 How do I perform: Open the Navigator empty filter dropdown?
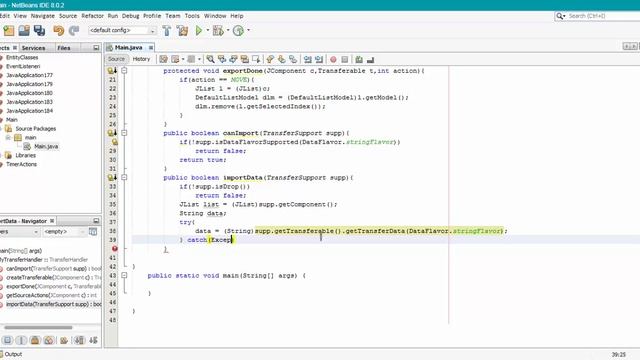pyautogui.click(x=64, y=231)
